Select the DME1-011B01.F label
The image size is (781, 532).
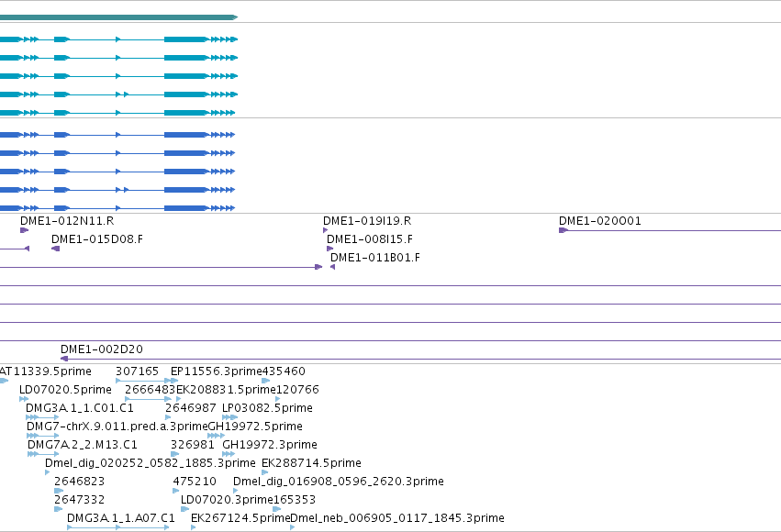(x=375, y=258)
